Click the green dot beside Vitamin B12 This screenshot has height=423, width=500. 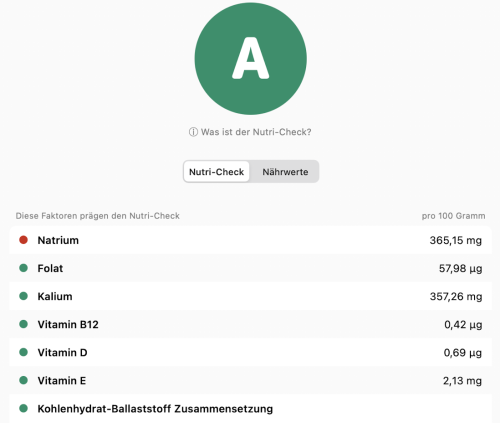(23, 324)
